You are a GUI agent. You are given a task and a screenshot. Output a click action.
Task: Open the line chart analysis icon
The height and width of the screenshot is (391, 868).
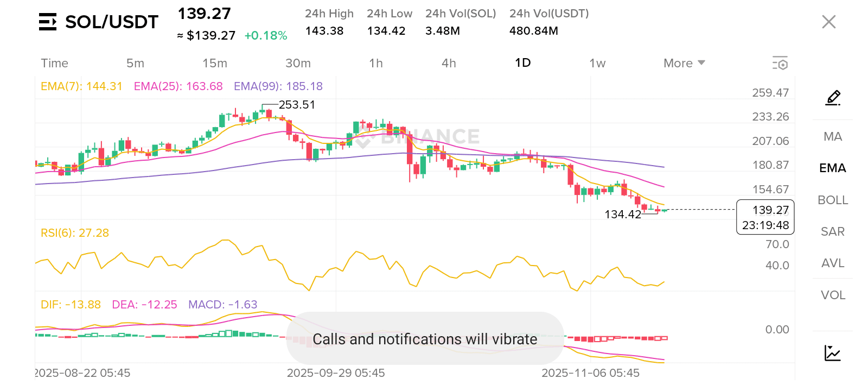(x=832, y=353)
